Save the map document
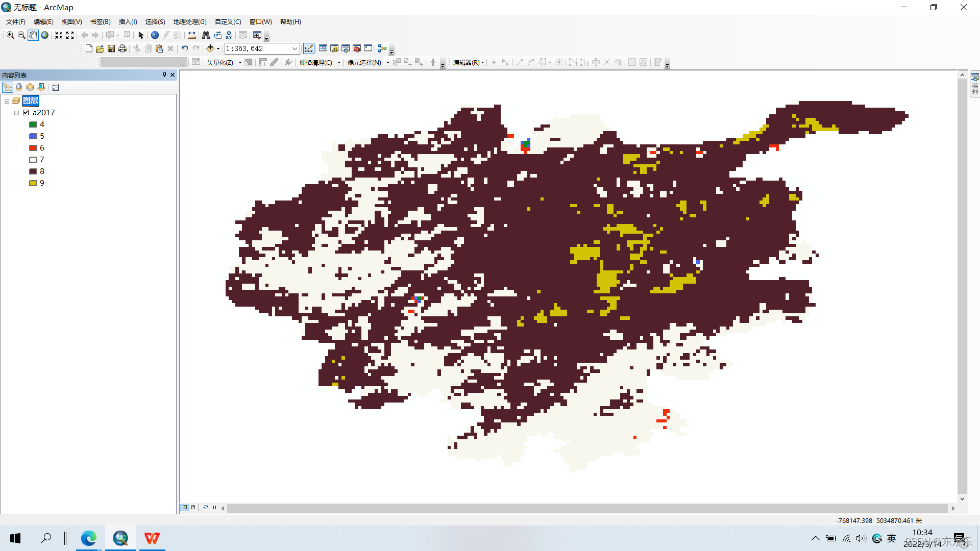Screen dimensions: 980x551 pos(111,48)
